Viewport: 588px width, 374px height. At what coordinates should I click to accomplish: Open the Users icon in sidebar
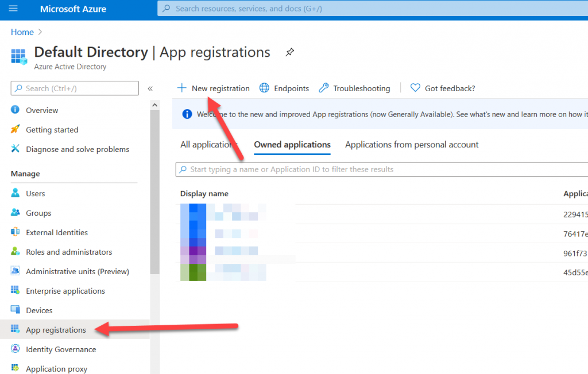tap(16, 193)
